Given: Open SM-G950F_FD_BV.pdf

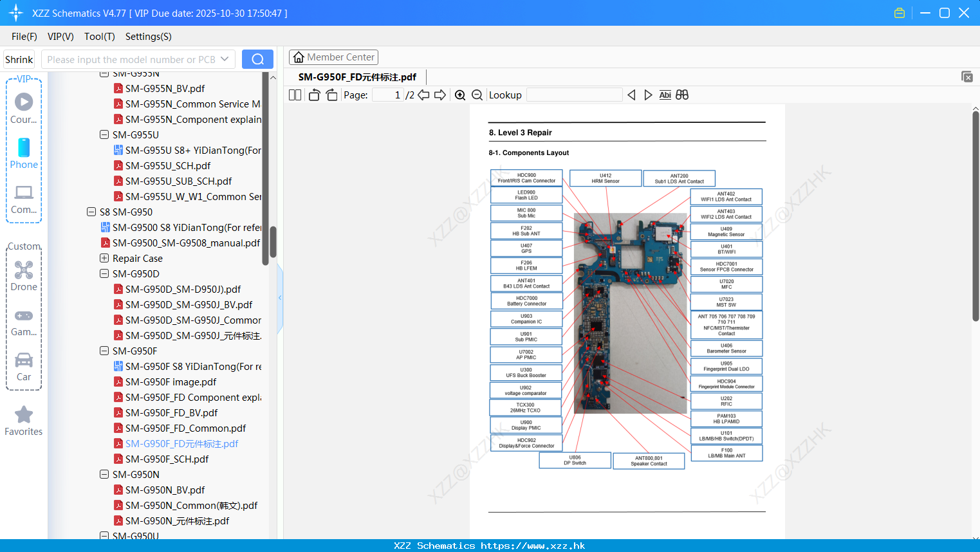Looking at the screenshot, I should pyautogui.click(x=171, y=412).
